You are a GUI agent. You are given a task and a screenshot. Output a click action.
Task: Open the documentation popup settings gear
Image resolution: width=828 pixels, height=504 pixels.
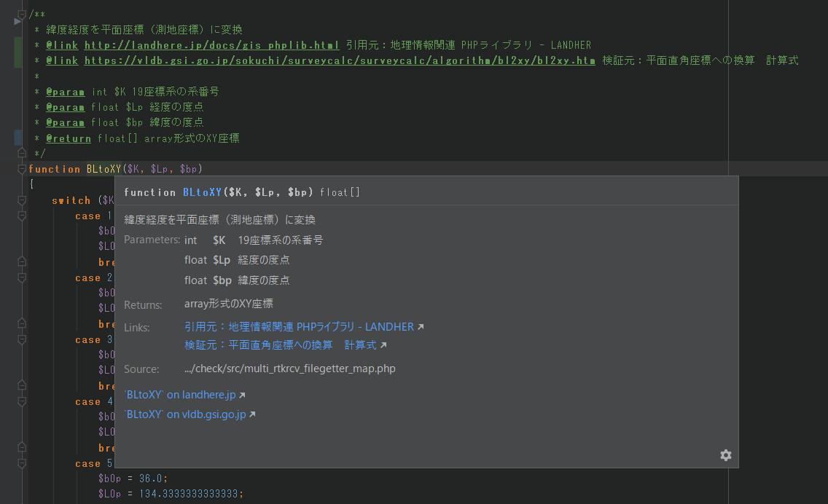[726, 454]
